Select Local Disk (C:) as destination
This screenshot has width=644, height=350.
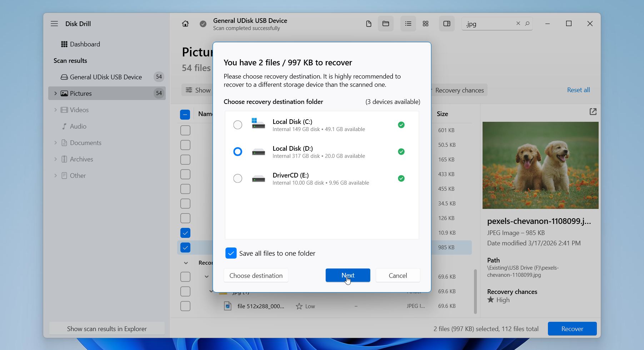point(238,125)
